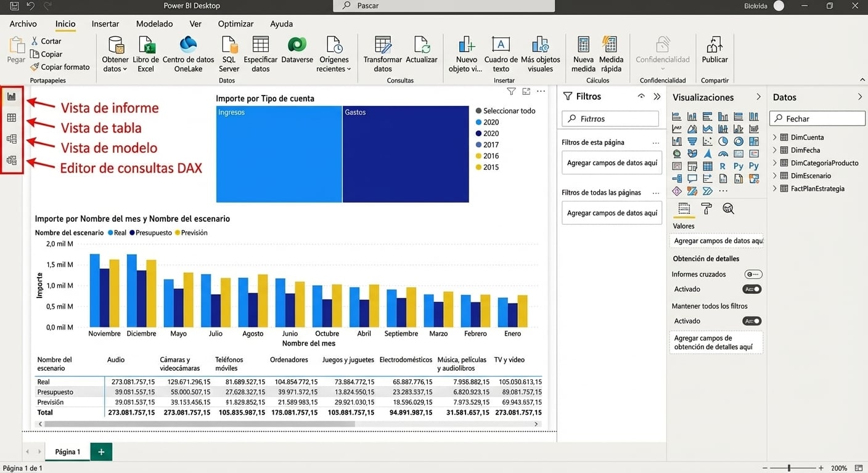Select the Python visual icon
This screenshot has width=868, height=473.
click(x=739, y=166)
